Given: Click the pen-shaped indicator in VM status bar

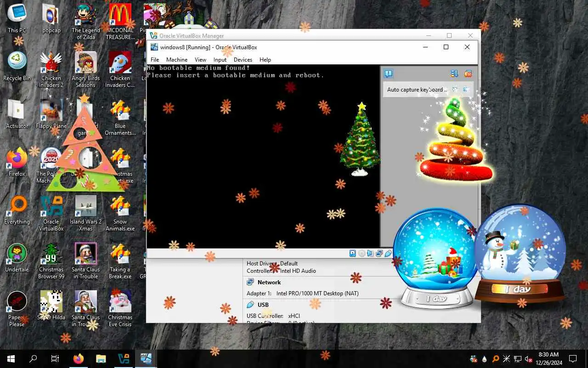Looking at the screenshot, I should click(388, 253).
